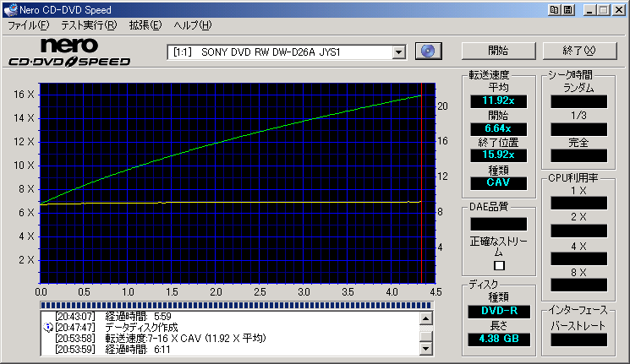630x364 pixels.
Task: Open the ヘルプ(H) menu
Action: (193, 25)
